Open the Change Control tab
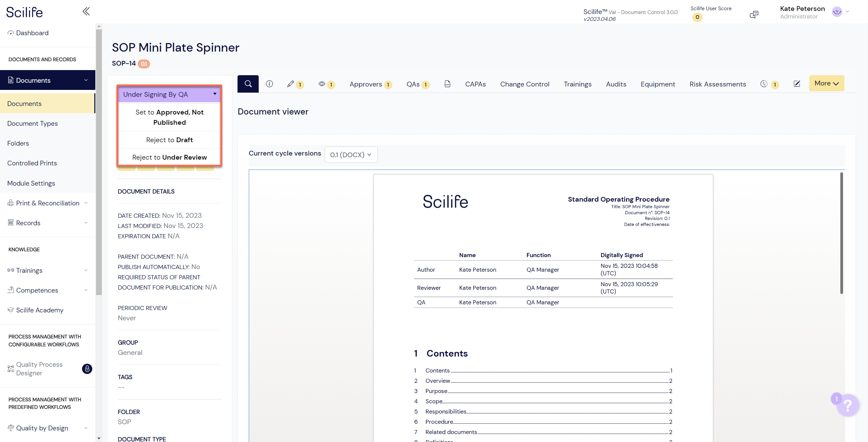The image size is (868, 442). [525, 84]
